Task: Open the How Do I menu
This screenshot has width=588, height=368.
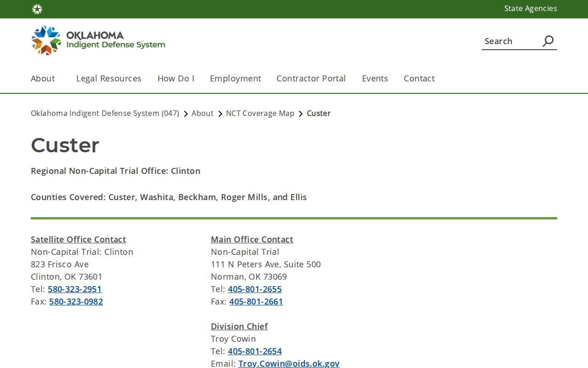Action: [x=176, y=78]
